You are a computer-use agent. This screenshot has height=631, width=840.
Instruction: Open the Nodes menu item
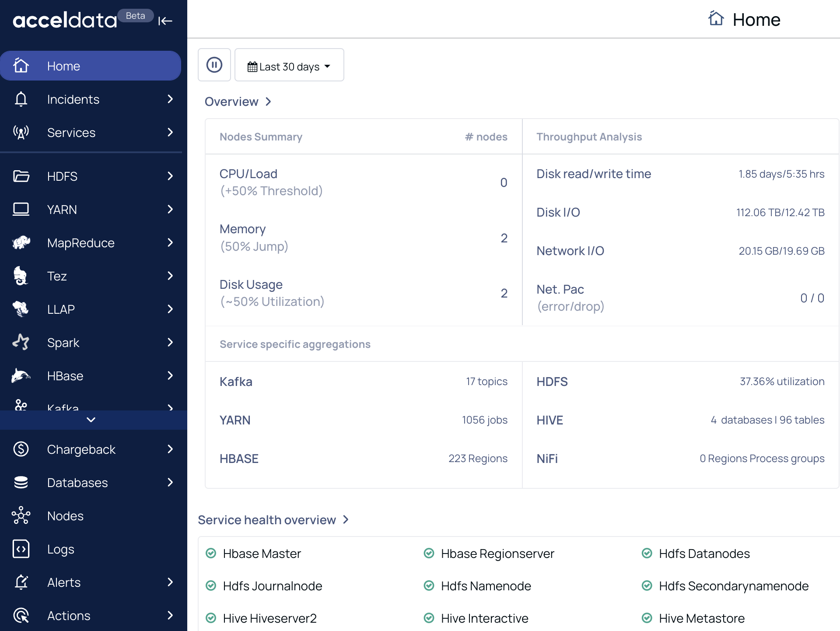coord(91,515)
